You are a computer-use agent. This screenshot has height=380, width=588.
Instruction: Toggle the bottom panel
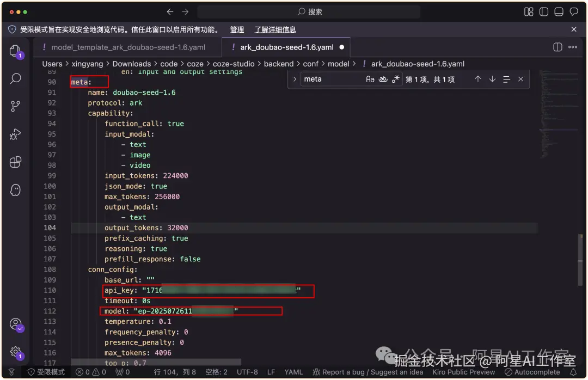click(559, 11)
